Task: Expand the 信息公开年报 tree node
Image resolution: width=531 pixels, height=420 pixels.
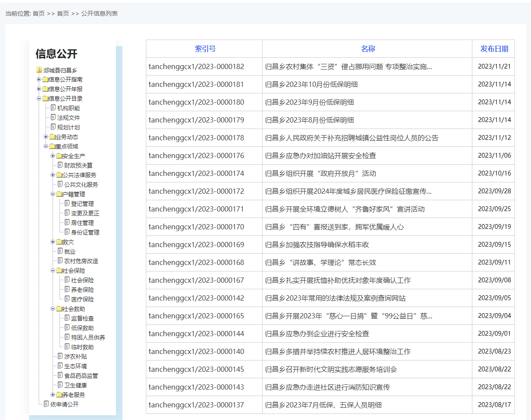Action: pos(39,89)
